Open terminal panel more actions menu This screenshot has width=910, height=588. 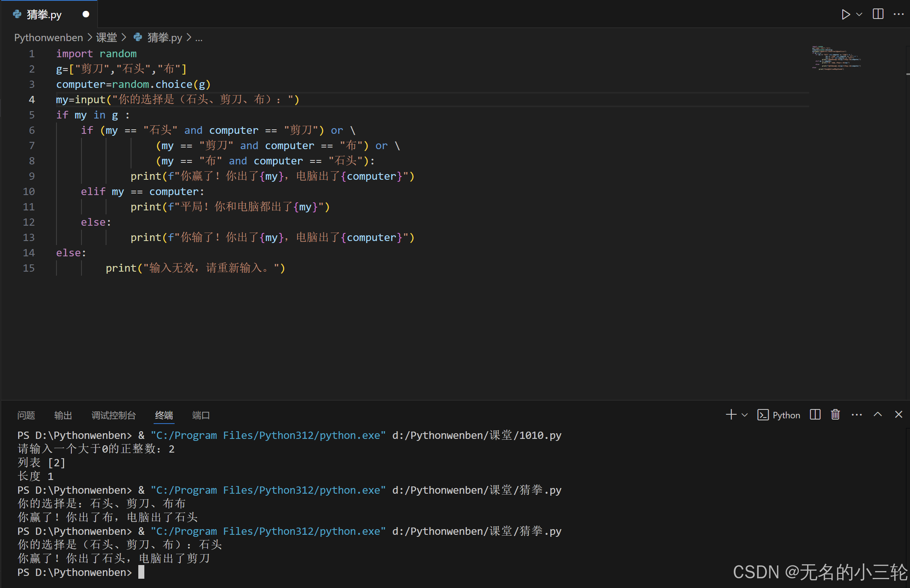tap(856, 415)
